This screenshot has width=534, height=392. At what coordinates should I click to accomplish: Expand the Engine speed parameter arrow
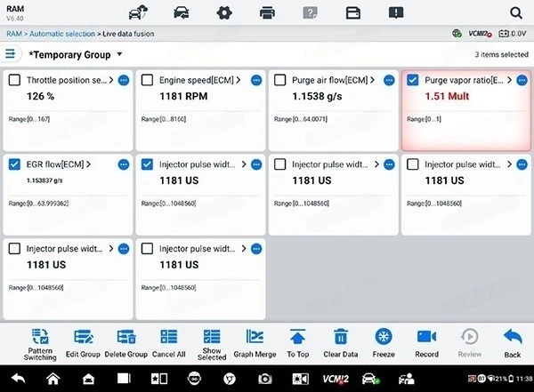242,80
